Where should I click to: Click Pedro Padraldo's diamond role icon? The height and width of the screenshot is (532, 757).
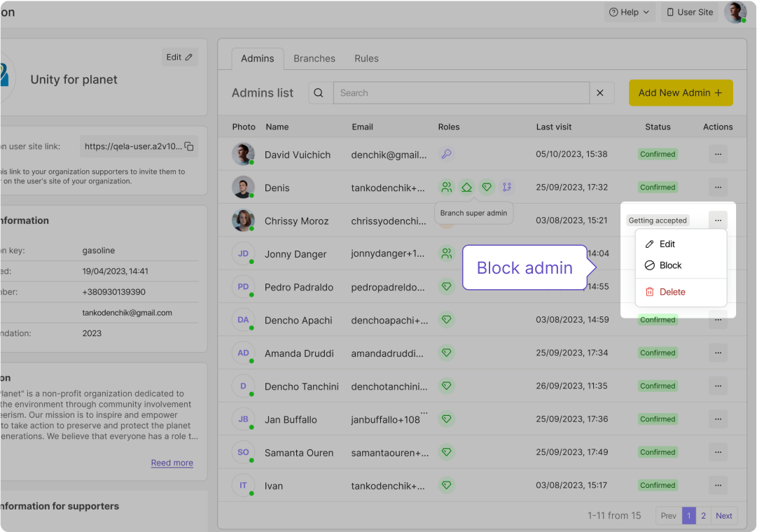point(446,286)
